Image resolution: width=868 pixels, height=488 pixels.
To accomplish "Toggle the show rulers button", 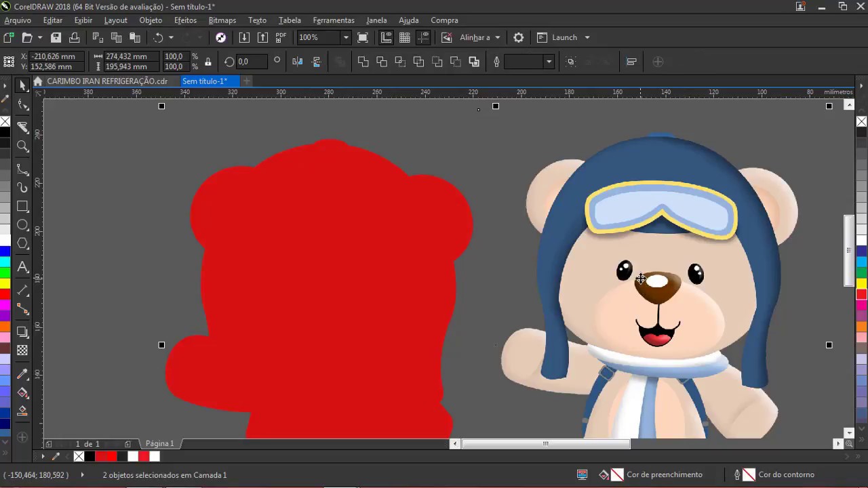I will coord(386,37).
